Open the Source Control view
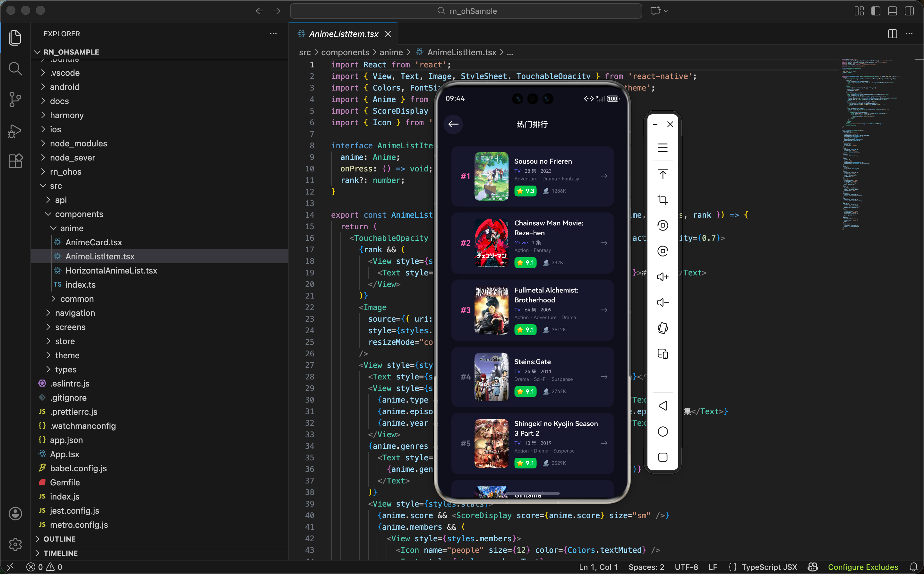 pyautogui.click(x=15, y=100)
